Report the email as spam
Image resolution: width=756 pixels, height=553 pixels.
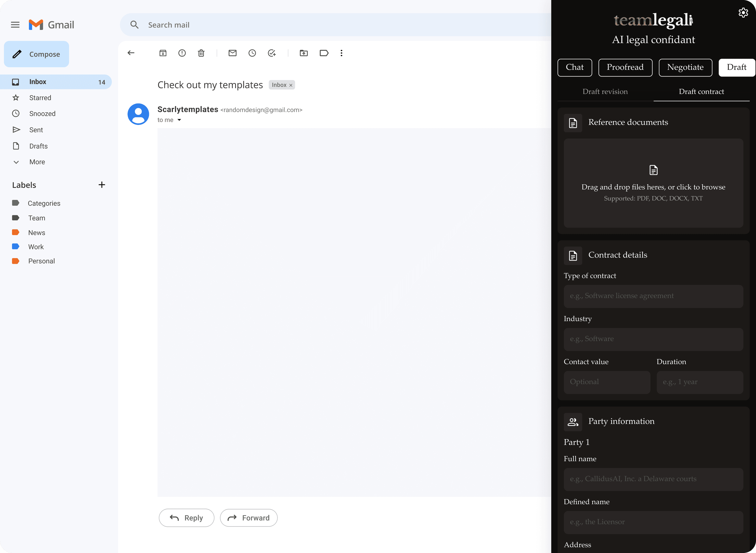[182, 53]
